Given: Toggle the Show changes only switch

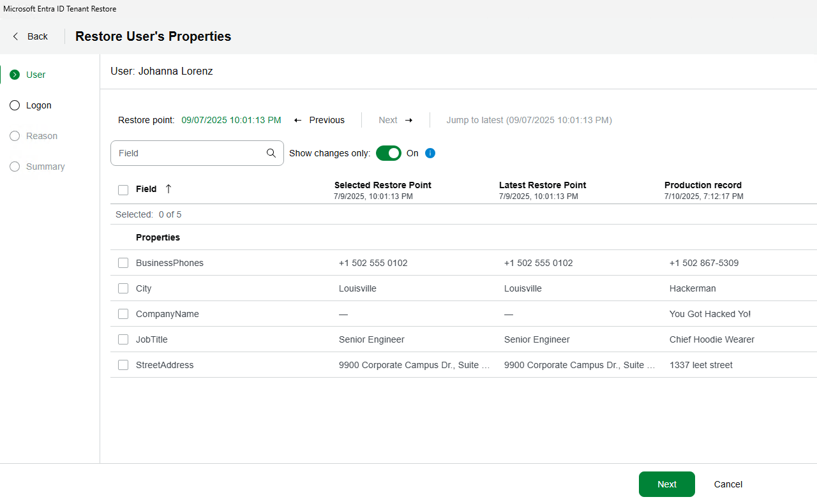Looking at the screenshot, I should [x=389, y=153].
